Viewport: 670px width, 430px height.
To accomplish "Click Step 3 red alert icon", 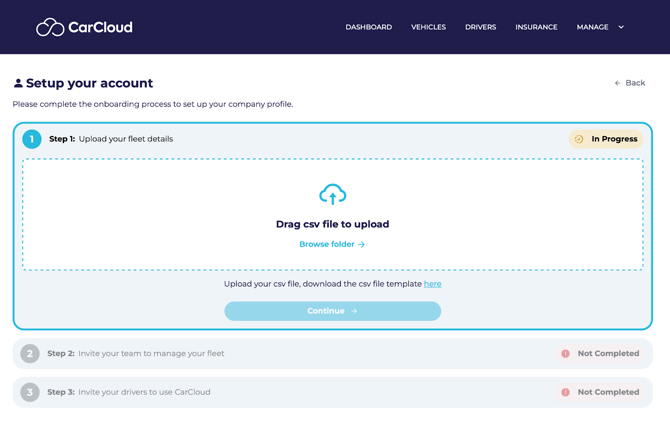I will point(565,392).
